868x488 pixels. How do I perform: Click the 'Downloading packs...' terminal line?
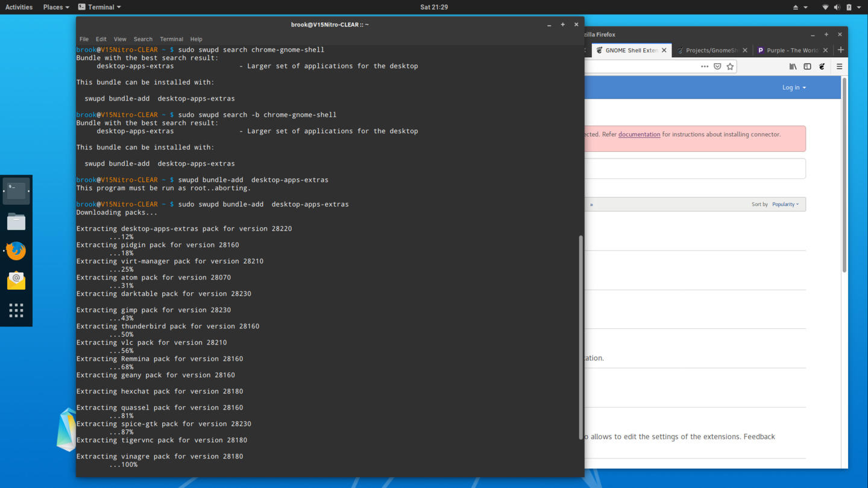coord(117,213)
